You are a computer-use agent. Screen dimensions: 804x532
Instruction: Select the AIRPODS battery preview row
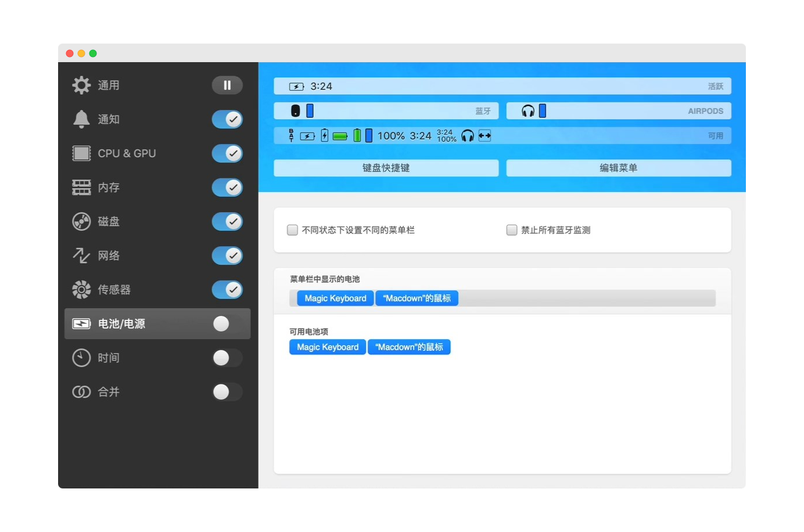point(619,110)
